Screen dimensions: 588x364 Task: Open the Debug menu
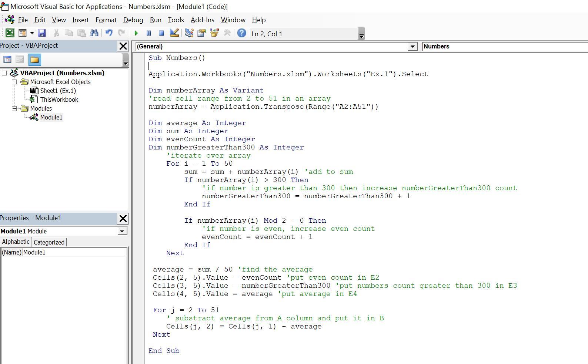pos(133,20)
